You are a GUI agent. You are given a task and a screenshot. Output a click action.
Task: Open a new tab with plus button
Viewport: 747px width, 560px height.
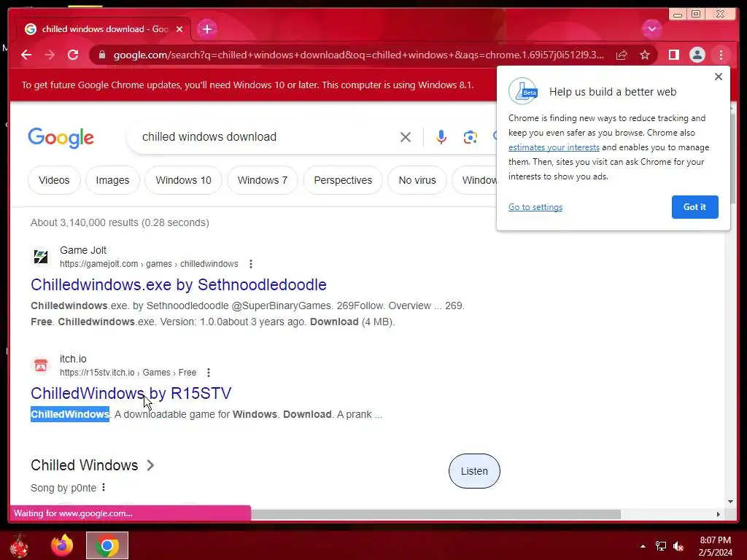207,29
